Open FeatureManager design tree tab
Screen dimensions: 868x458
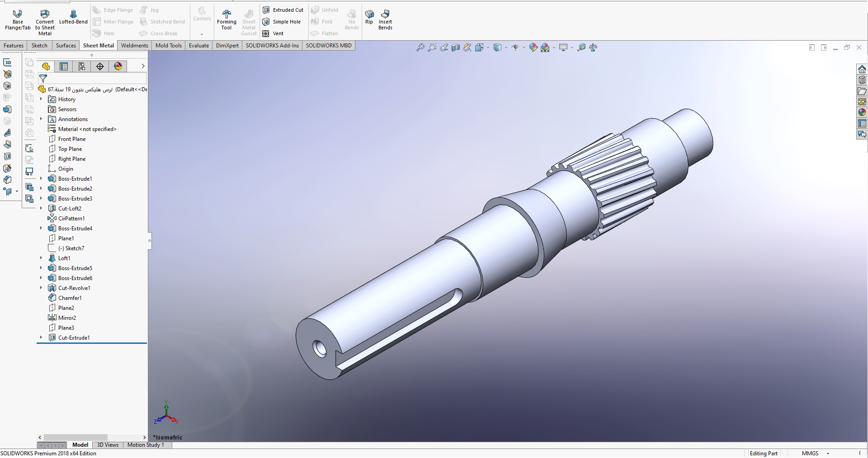(46, 66)
